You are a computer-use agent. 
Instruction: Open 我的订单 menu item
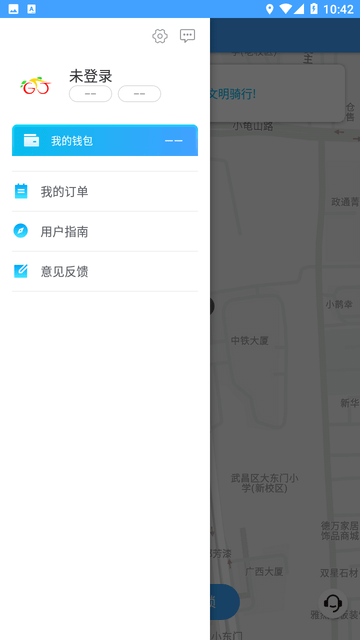[x=105, y=191]
